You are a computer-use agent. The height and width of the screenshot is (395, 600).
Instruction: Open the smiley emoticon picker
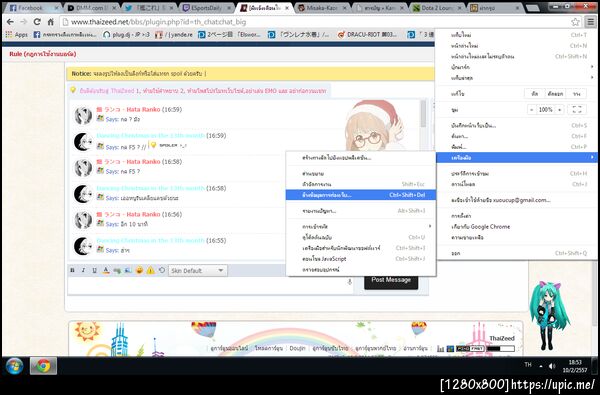(139, 270)
